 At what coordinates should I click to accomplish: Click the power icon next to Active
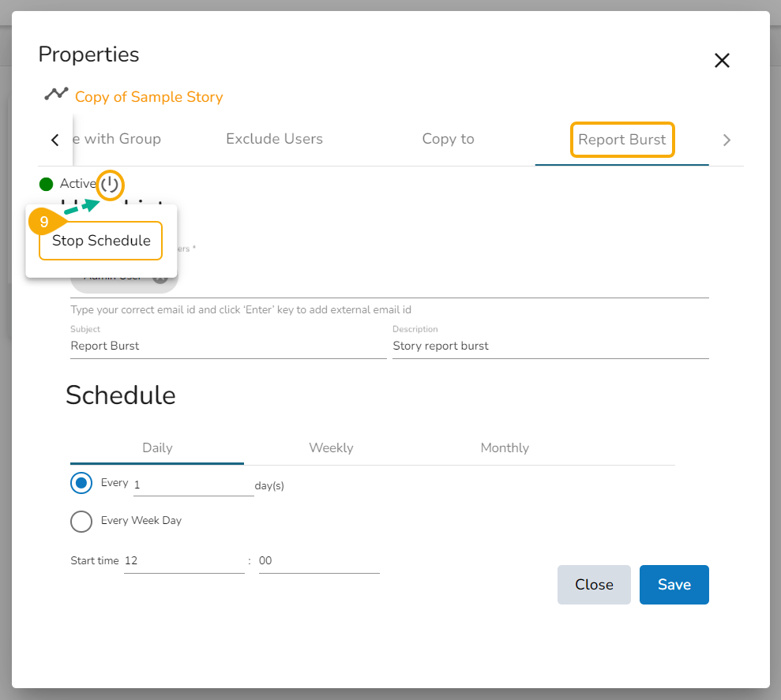[x=111, y=185]
